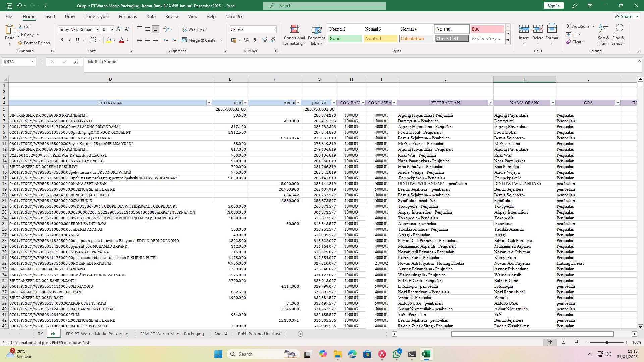Apply Percent Style number format

click(247, 40)
